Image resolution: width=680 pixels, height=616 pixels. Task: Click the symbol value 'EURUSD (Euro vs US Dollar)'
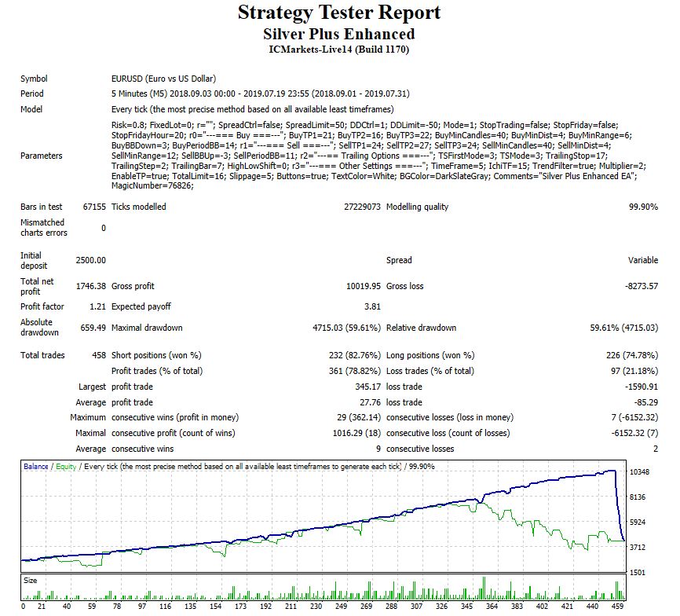pos(163,79)
